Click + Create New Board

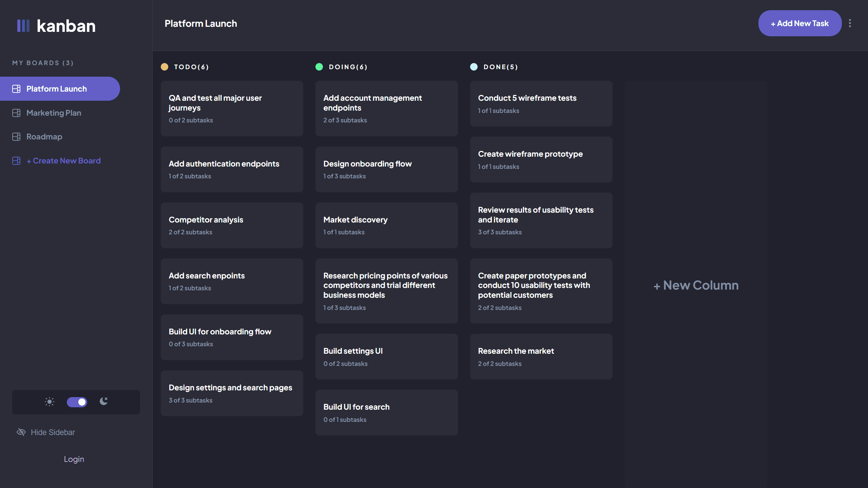click(x=63, y=161)
